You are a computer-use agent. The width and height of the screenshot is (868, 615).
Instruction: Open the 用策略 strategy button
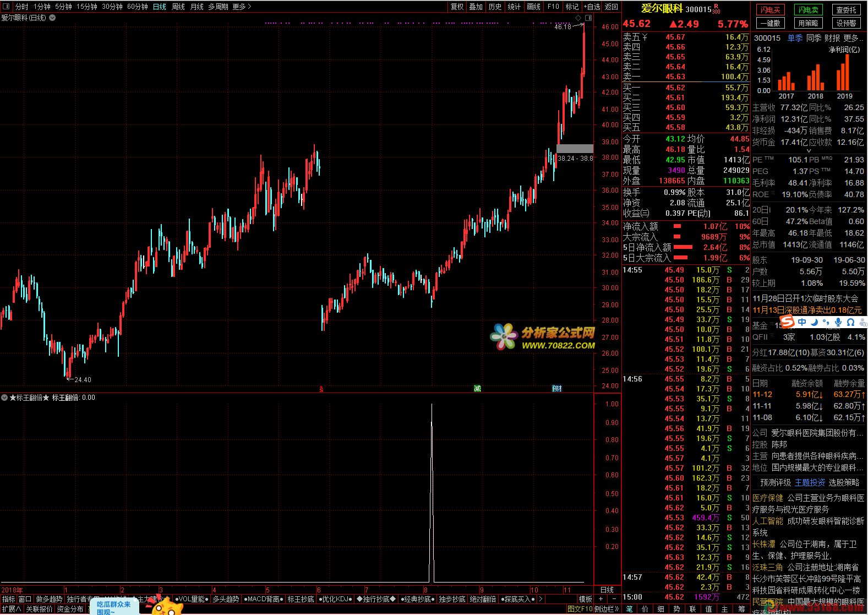pos(809,23)
